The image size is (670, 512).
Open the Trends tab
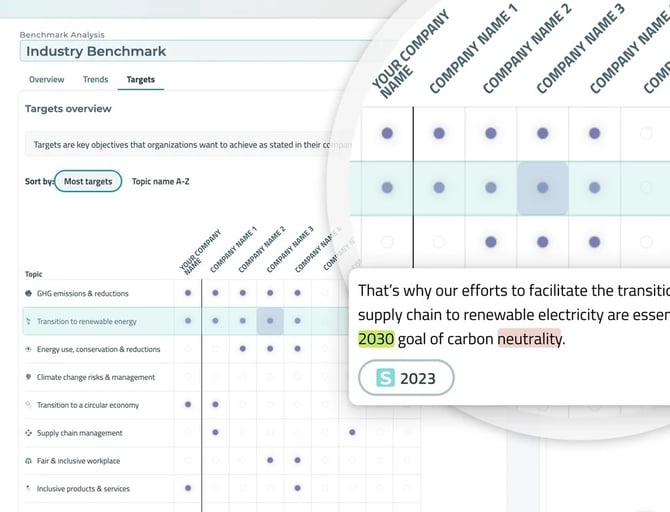(95, 79)
